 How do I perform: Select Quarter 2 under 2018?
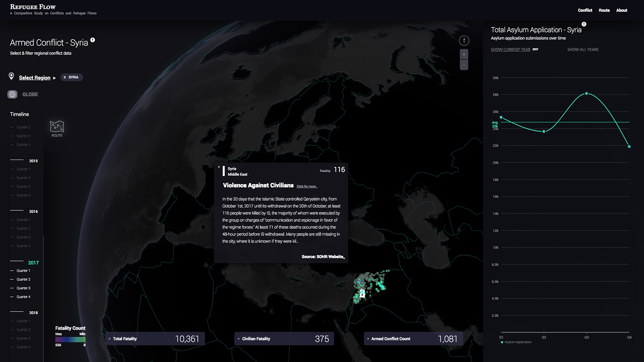coord(23,329)
